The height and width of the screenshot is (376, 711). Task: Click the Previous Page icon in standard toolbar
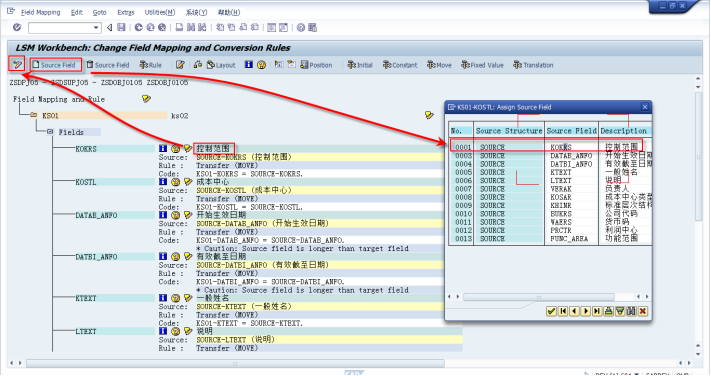click(x=231, y=28)
